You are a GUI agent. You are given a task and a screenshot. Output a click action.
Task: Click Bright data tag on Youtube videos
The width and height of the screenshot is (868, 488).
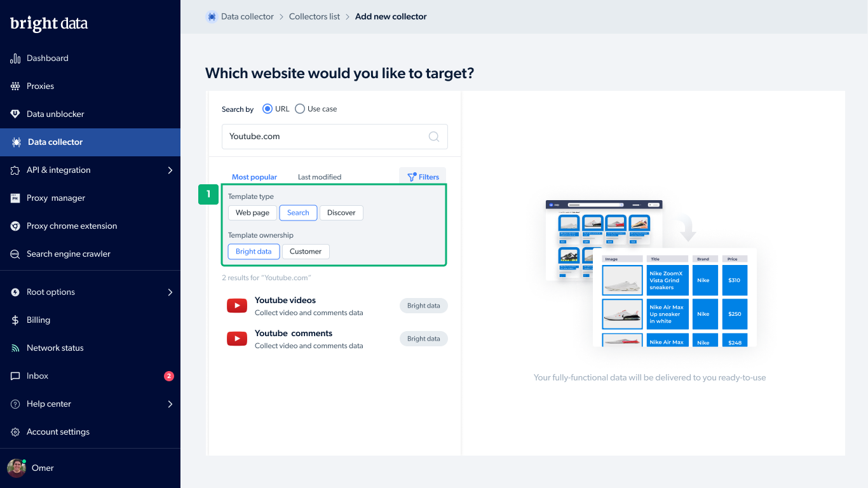click(424, 306)
